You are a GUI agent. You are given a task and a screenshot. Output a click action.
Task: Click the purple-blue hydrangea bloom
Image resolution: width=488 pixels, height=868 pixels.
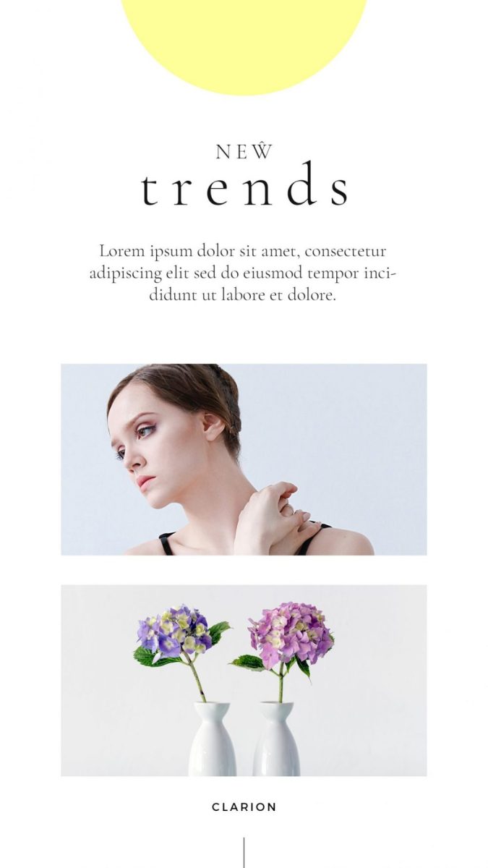174,630
